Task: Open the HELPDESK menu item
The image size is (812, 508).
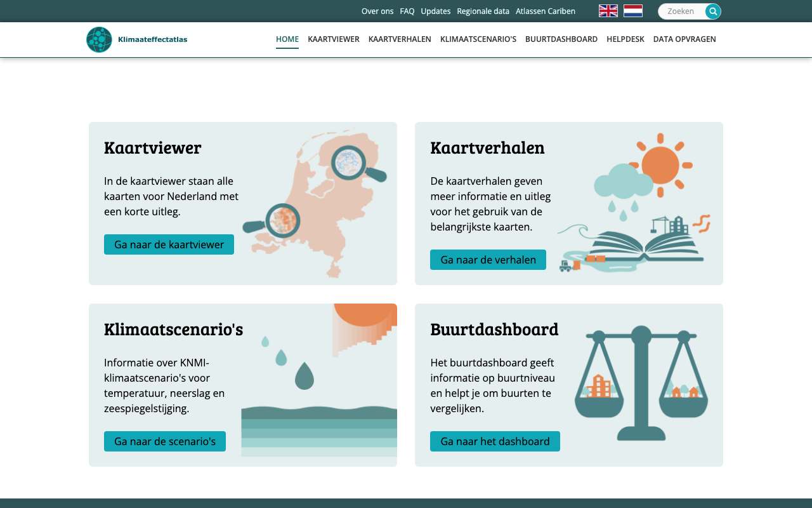Action: [x=625, y=39]
